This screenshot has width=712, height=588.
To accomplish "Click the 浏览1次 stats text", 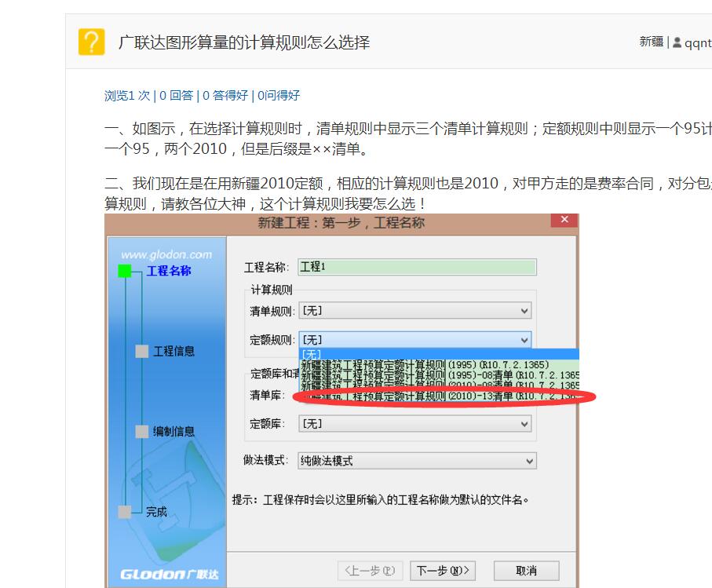I will click(127, 95).
